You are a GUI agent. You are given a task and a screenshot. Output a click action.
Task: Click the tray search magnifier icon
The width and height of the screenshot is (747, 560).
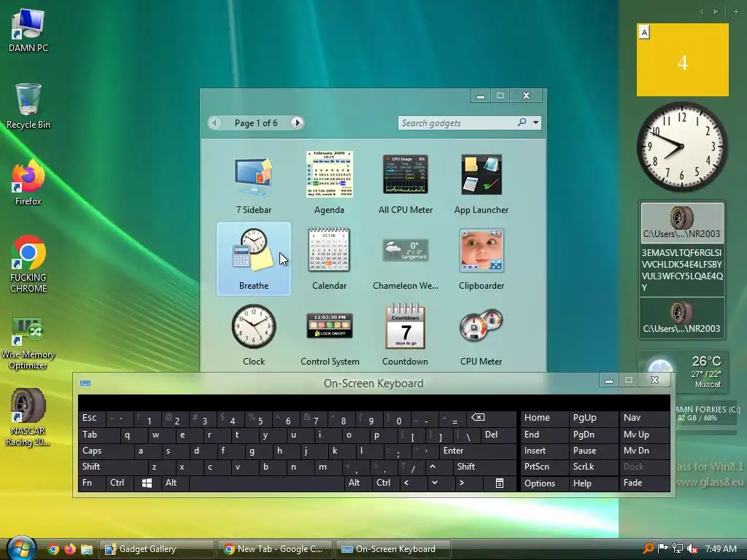(x=648, y=548)
